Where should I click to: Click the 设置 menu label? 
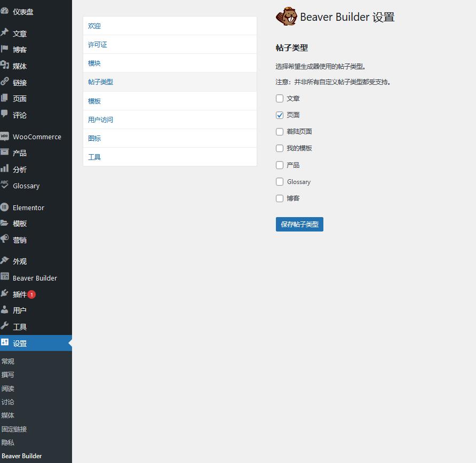[x=20, y=344]
